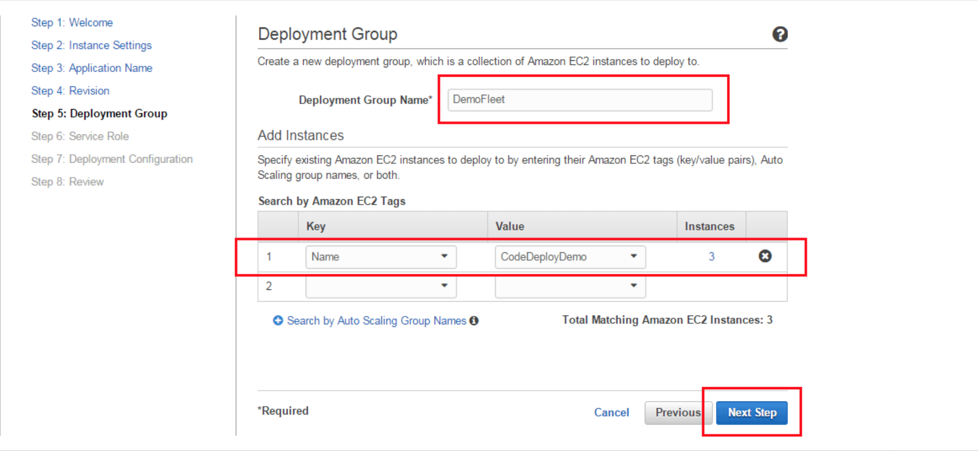Click Search by Auto Scaling Group Names
Image resolution: width=980 pixels, height=451 pixels.
pyautogui.click(x=376, y=321)
